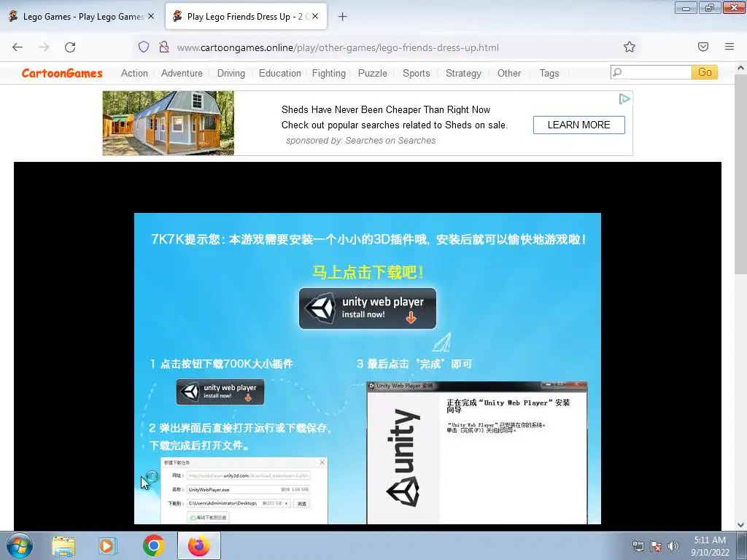The image size is (747, 560).
Task: Open the Action Center flag icon
Action: click(x=656, y=546)
